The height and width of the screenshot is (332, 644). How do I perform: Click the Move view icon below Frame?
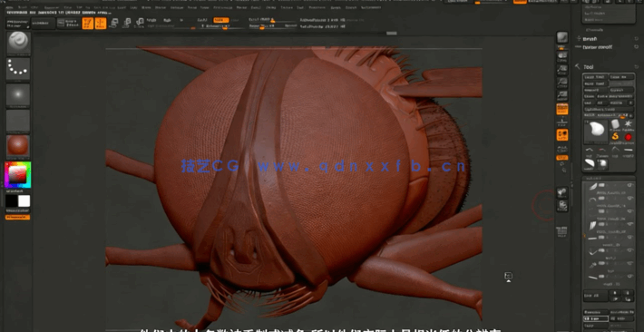point(561,205)
